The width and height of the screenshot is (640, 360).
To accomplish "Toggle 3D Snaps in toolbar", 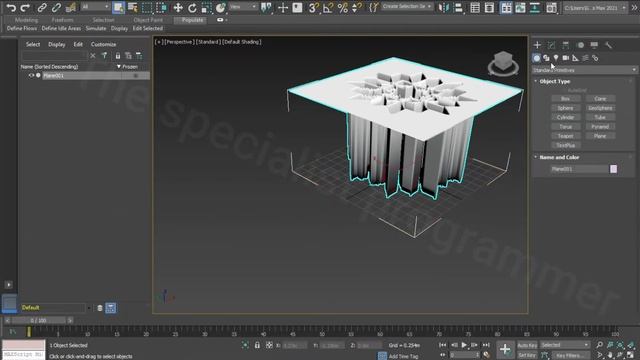I will pos(313,7).
